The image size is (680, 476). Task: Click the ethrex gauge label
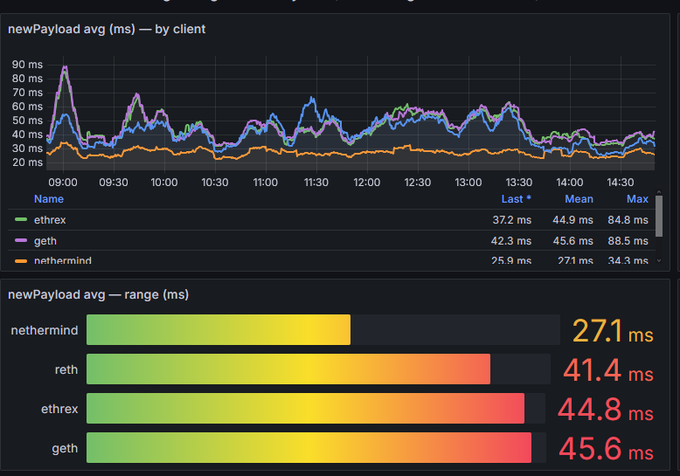click(59, 409)
